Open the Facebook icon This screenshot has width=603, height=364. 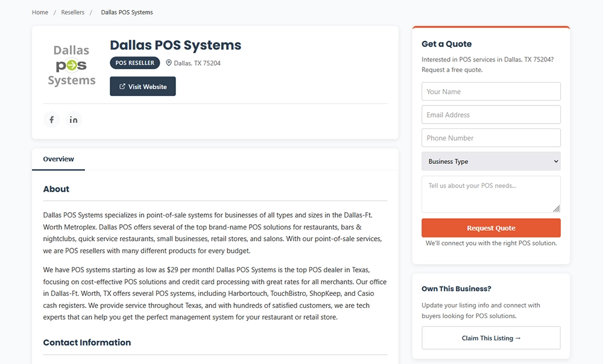click(51, 119)
